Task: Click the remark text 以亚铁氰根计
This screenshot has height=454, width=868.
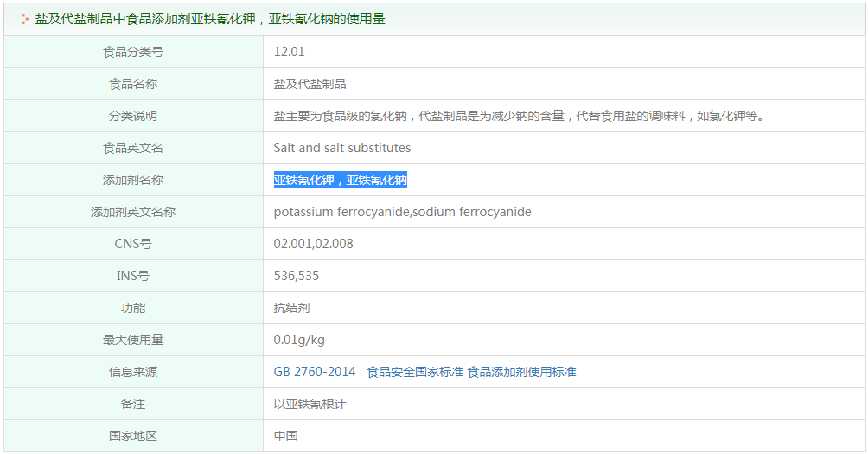Action: pos(310,404)
